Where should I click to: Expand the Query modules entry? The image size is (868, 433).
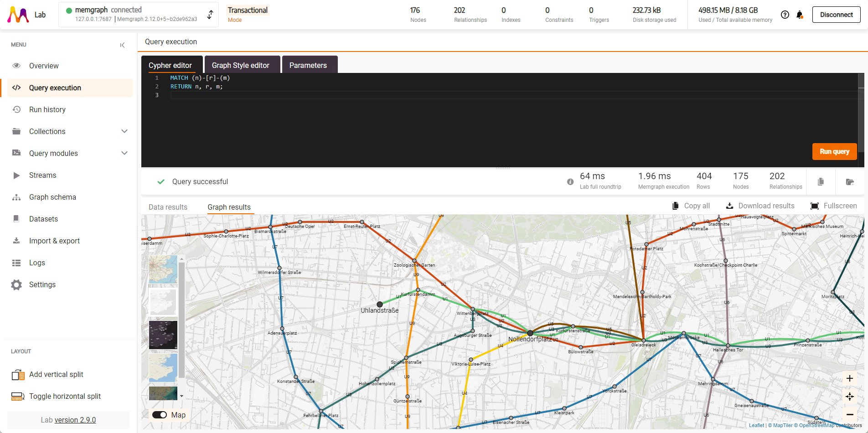coord(124,153)
